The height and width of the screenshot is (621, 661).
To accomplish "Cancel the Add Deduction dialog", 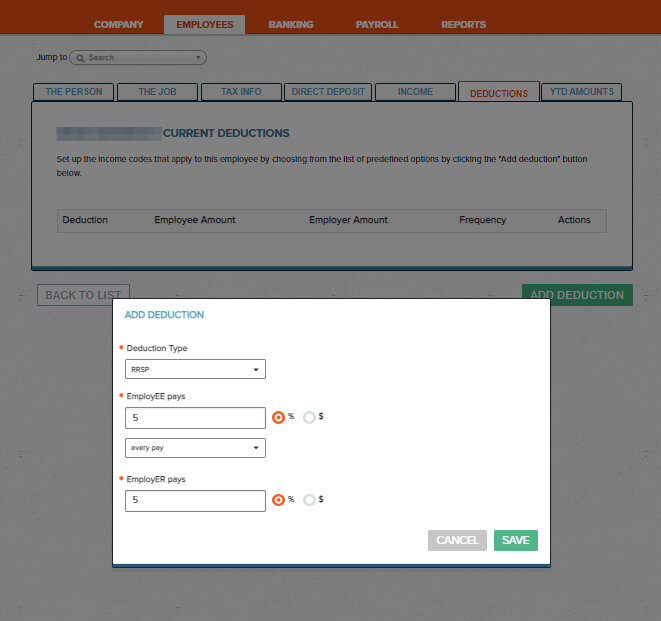I will coord(457,540).
